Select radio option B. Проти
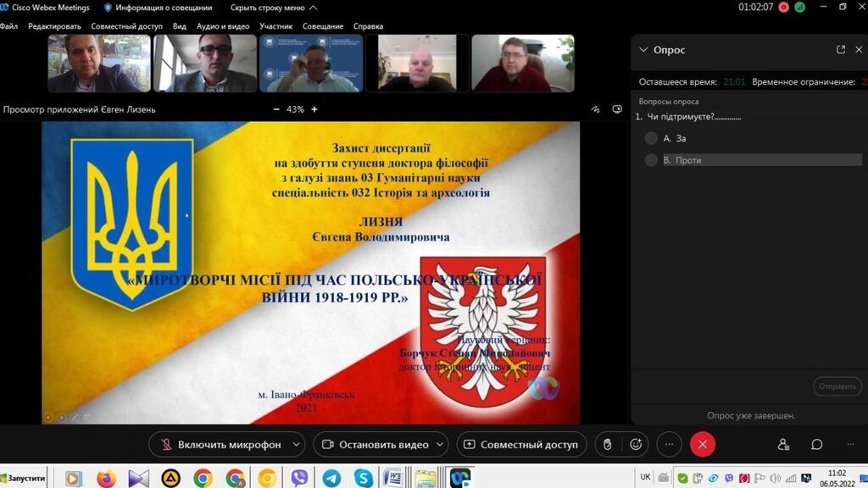 click(651, 160)
